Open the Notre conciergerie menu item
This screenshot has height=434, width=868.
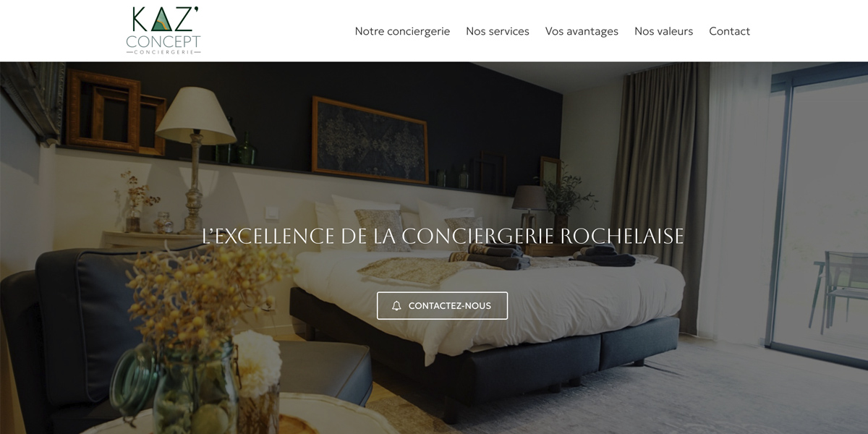pos(402,31)
